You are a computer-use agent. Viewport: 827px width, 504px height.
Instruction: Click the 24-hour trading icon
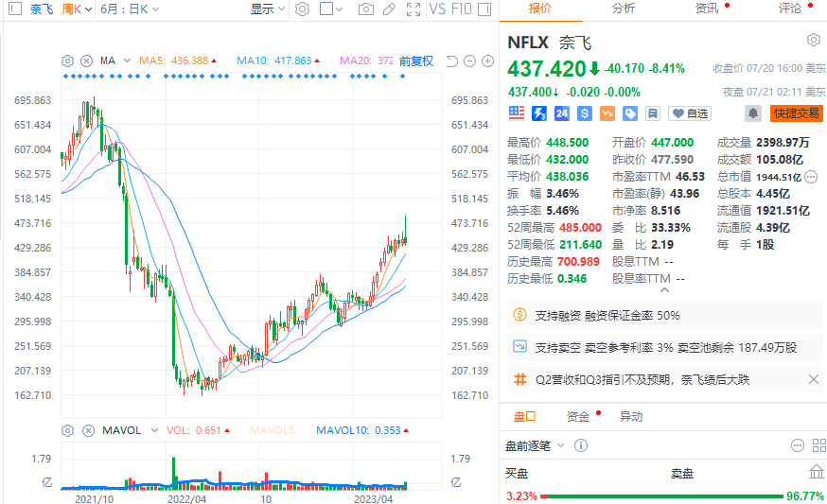pos(562,113)
